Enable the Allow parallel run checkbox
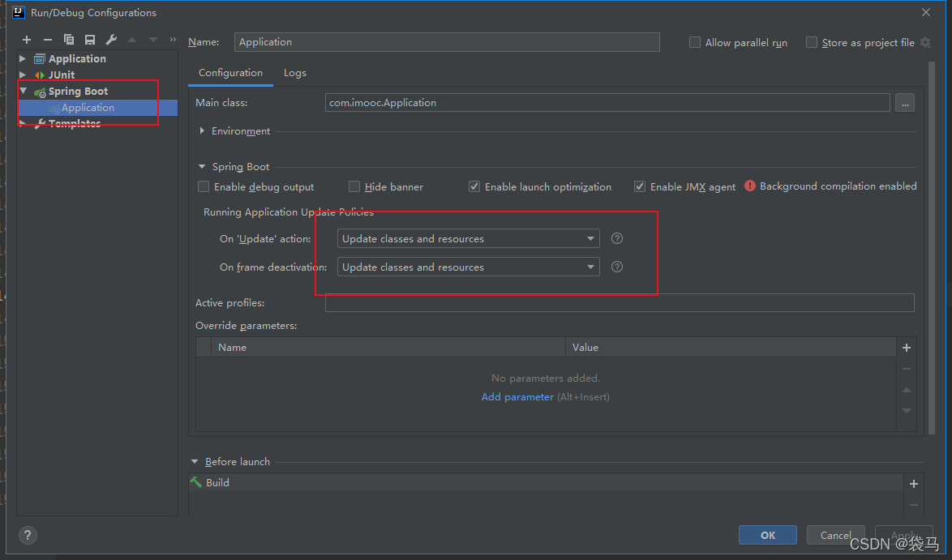Screen dimensions: 952x560 pos(694,42)
